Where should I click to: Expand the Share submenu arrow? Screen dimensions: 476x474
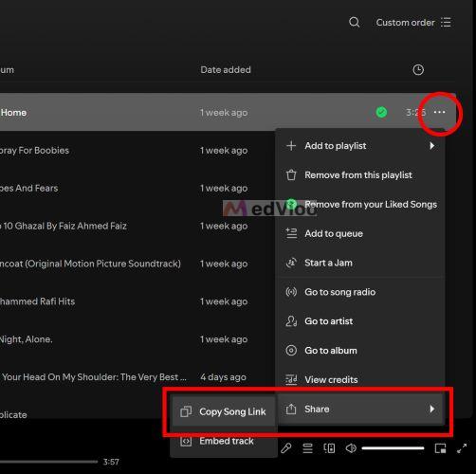[432, 409]
